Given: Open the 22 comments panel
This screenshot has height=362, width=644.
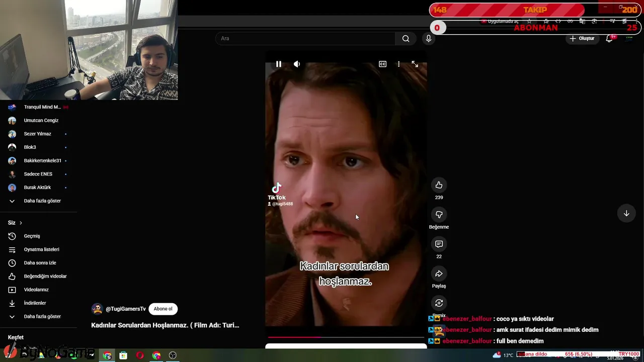Looking at the screenshot, I should 439,244.
